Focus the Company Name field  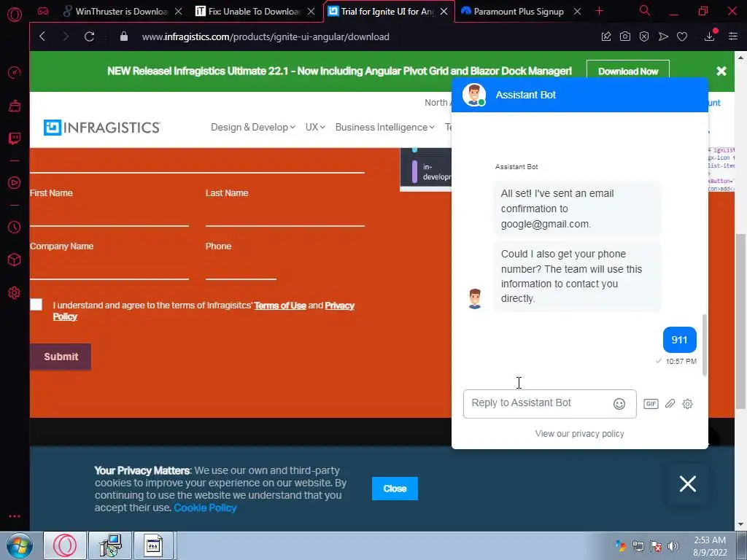pyautogui.click(x=109, y=268)
